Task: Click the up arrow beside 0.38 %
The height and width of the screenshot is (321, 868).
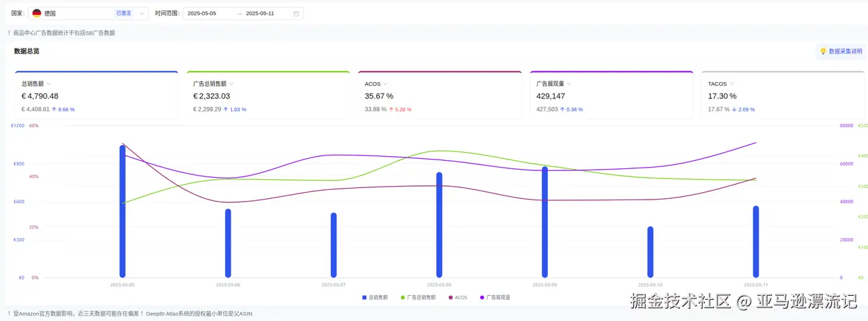Action: (562, 109)
